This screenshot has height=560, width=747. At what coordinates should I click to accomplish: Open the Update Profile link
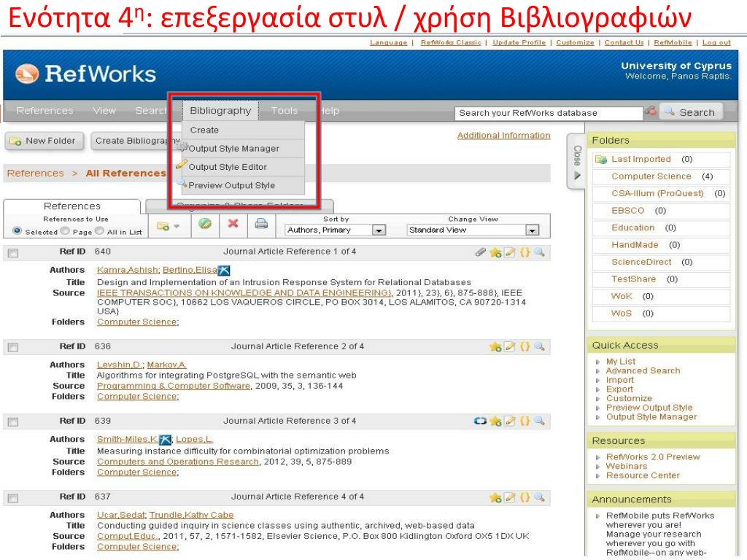(x=519, y=42)
